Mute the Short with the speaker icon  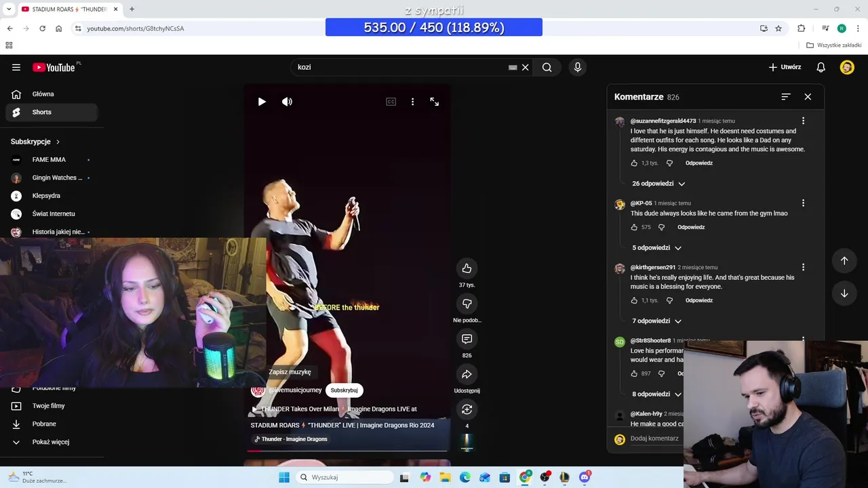288,102
